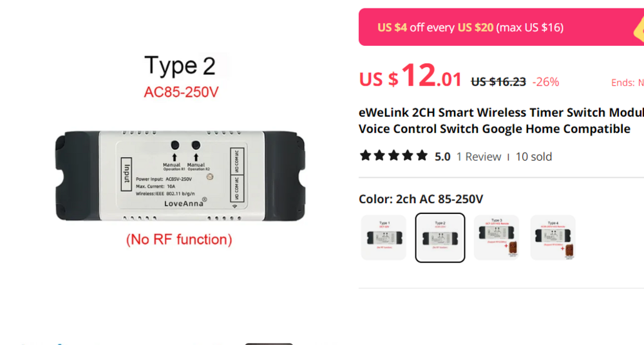644x345 pixels.
Task: Select the Type 1 variant thumbnail
Action: (384, 237)
